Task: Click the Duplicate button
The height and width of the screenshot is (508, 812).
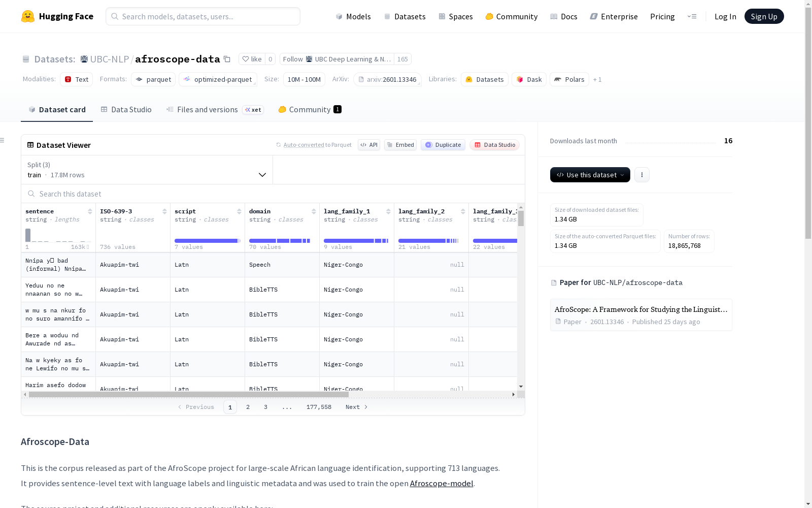Action: click(443, 145)
